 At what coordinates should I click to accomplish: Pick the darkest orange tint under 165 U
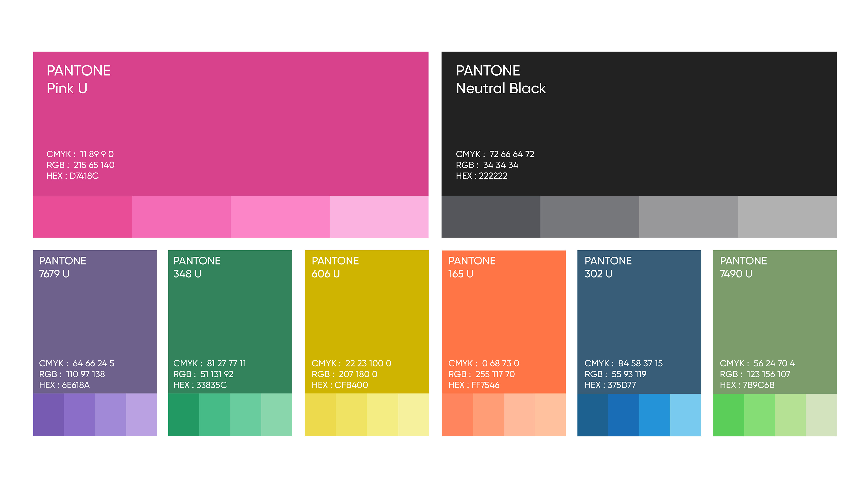(x=457, y=415)
